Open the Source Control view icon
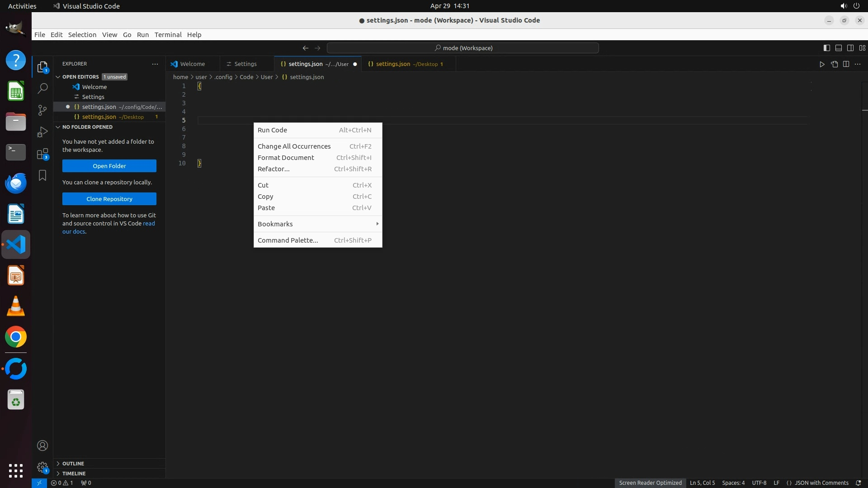 [42, 110]
